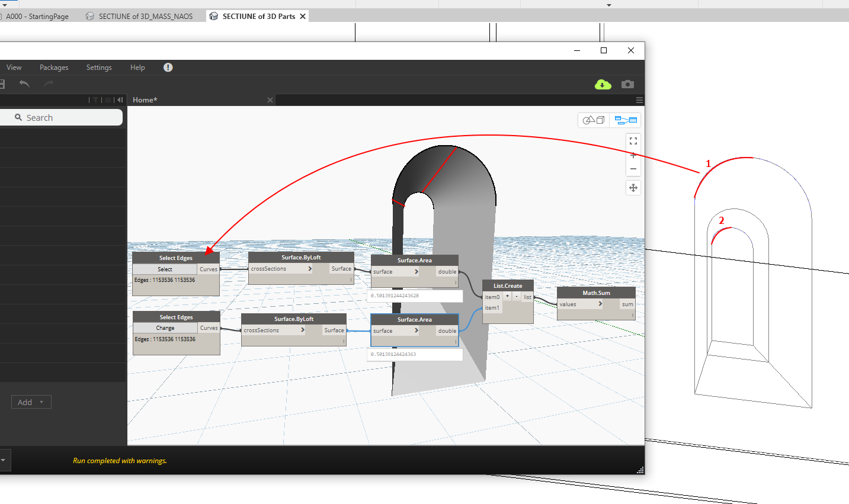Activate the pan tool icon
Image resolution: width=849 pixels, height=504 pixels.
(633, 188)
